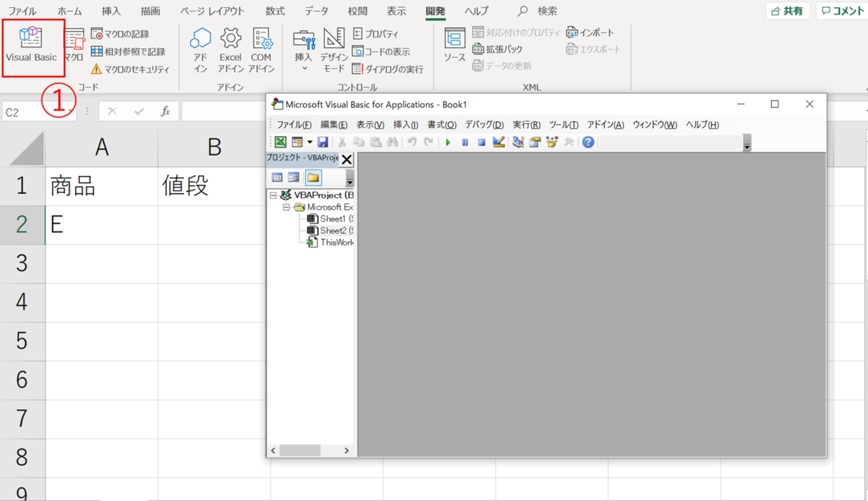Click the select-all corner of the sheet
The height and width of the screenshot is (501, 868).
click(x=22, y=148)
